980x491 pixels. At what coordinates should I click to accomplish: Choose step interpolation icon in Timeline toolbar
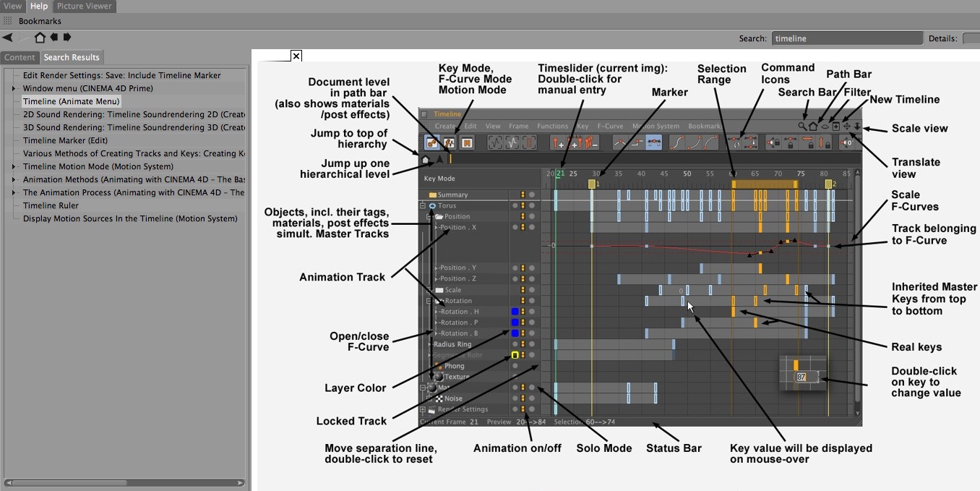coord(636,142)
